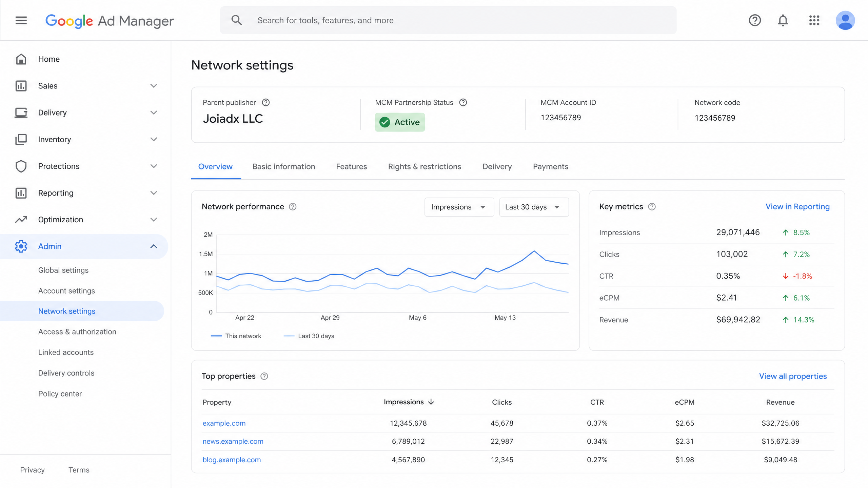The height and width of the screenshot is (488, 868).
Task: Click the Revenue column header
Action: click(780, 402)
